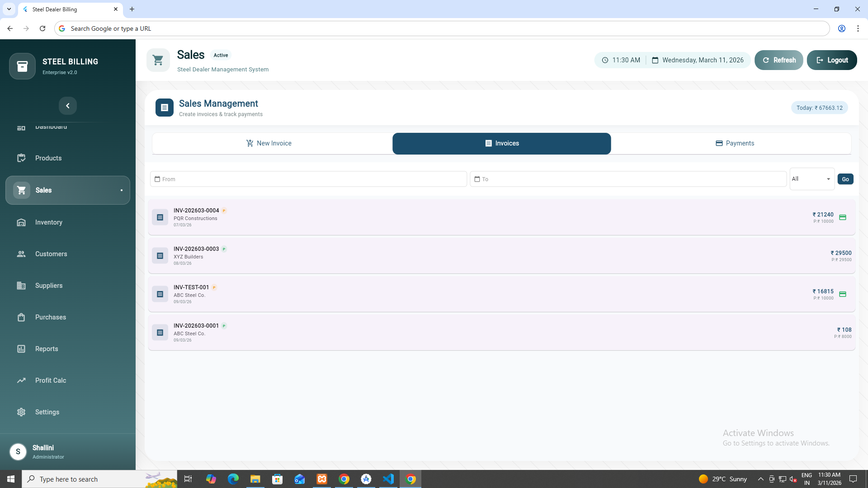Click invoice document icon for XYZ Builders
The image size is (868, 488).
160,256
